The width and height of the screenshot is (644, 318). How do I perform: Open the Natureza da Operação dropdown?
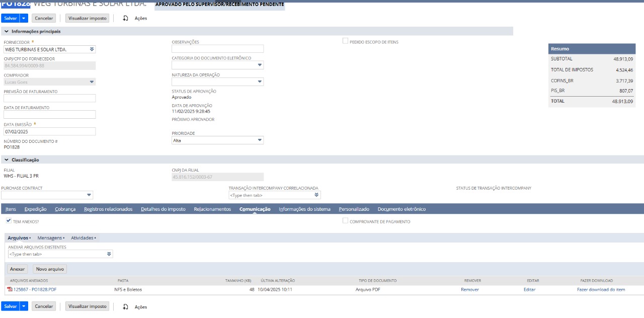(260, 82)
